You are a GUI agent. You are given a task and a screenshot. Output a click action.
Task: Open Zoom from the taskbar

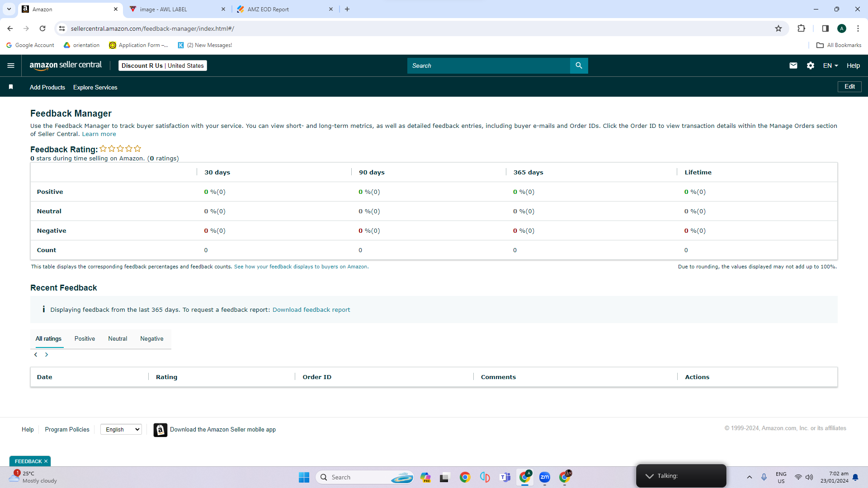[x=544, y=477]
